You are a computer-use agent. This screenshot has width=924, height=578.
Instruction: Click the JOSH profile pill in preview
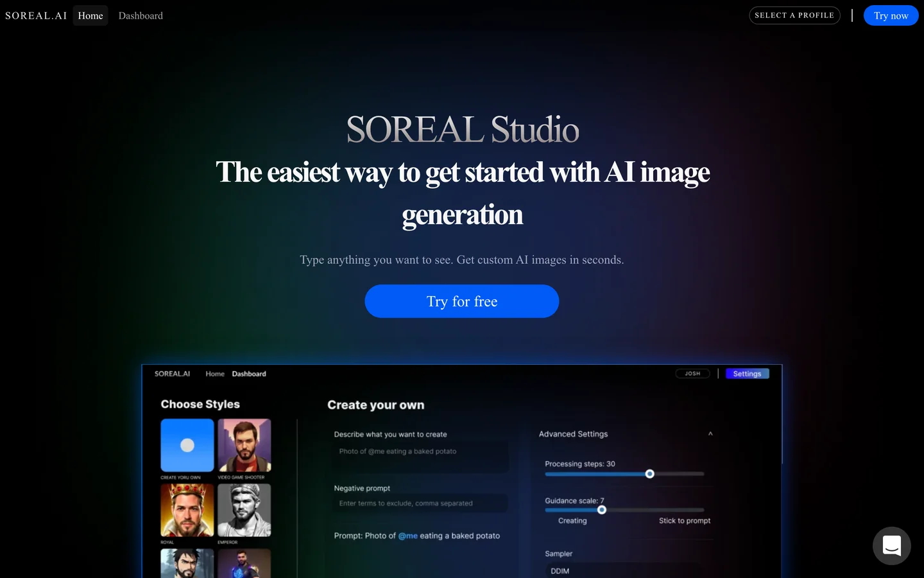tap(692, 373)
